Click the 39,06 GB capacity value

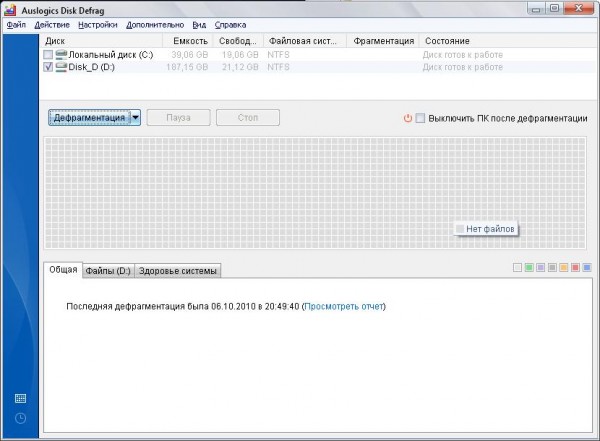click(x=190, y=55)
